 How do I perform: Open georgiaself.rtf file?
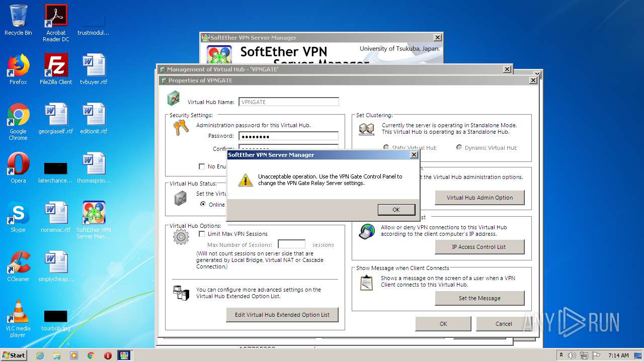(56, 119)
